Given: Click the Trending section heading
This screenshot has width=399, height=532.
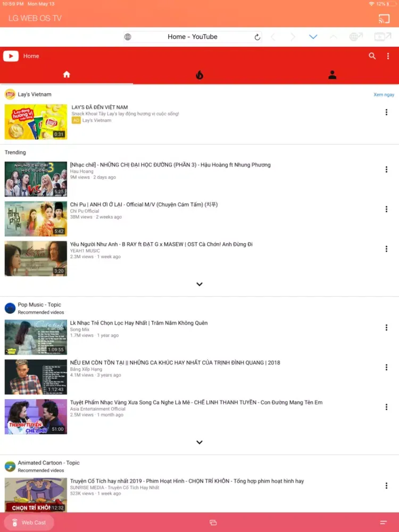Looking at the screenshot, I should (15, 152).
